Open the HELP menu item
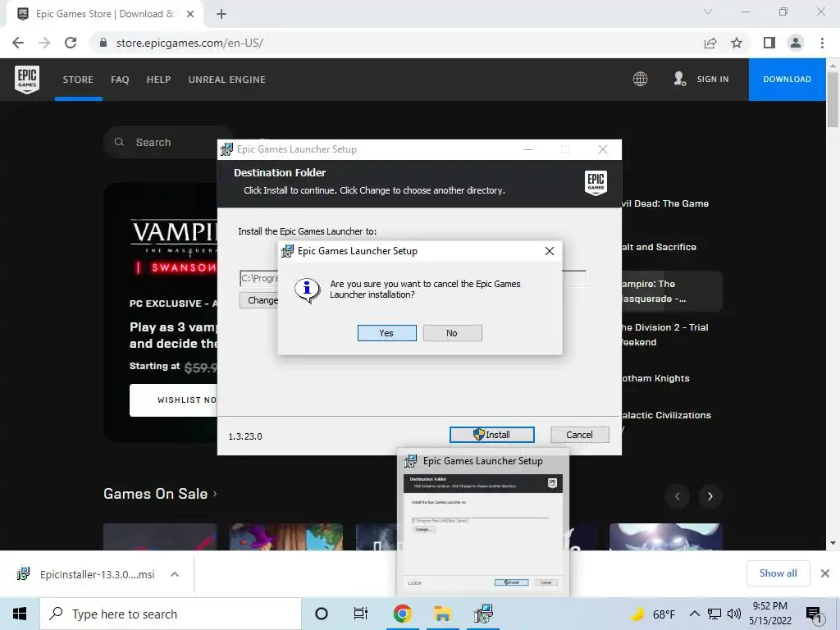 [158, 80]
